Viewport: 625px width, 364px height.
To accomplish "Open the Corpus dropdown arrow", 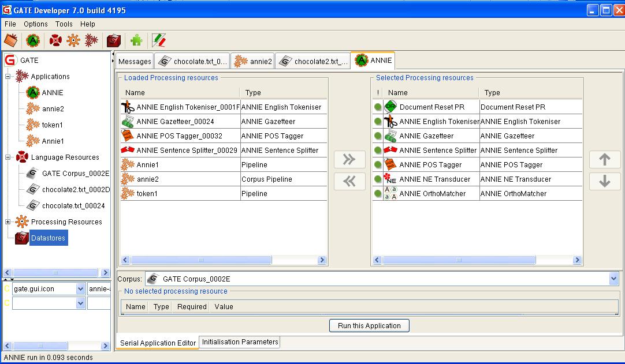I will [613, 279].
